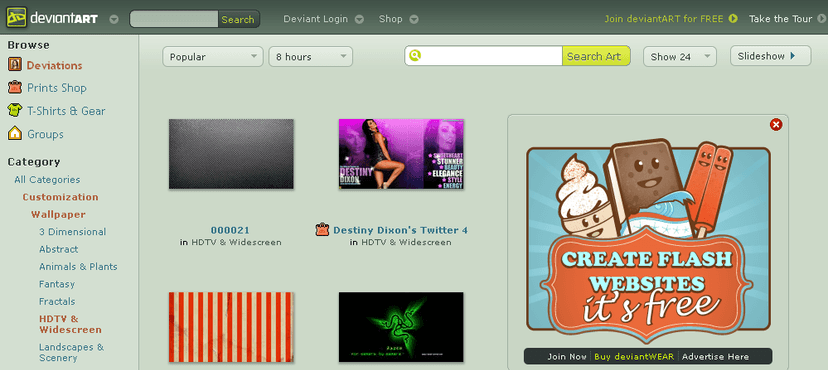Click the arrow icon after Take the Tour
828x370 pixels.
click(821, 18)
